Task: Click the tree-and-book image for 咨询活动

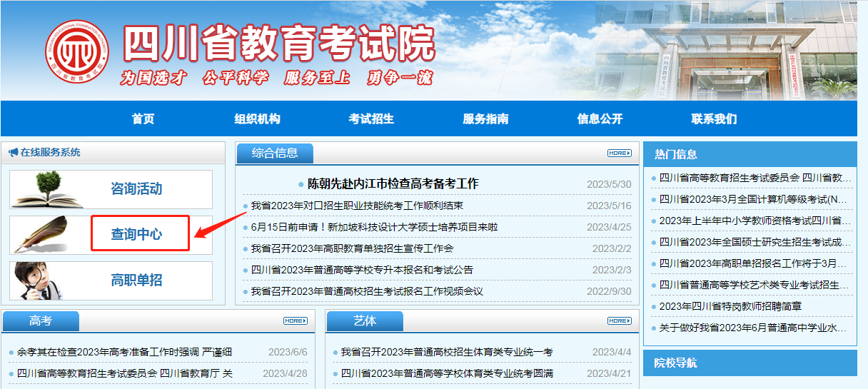Action: click(x=48, y=189)
